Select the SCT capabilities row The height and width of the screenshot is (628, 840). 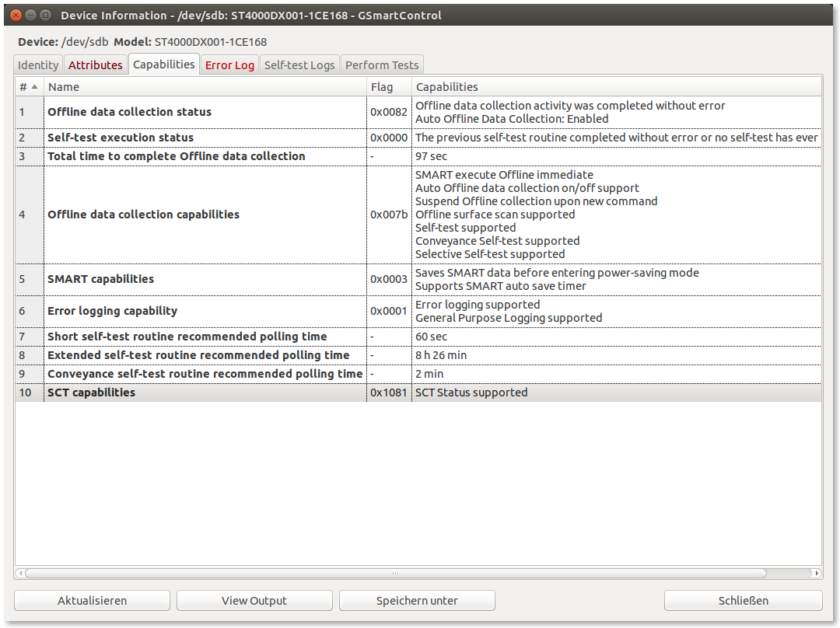pos(418,392)
